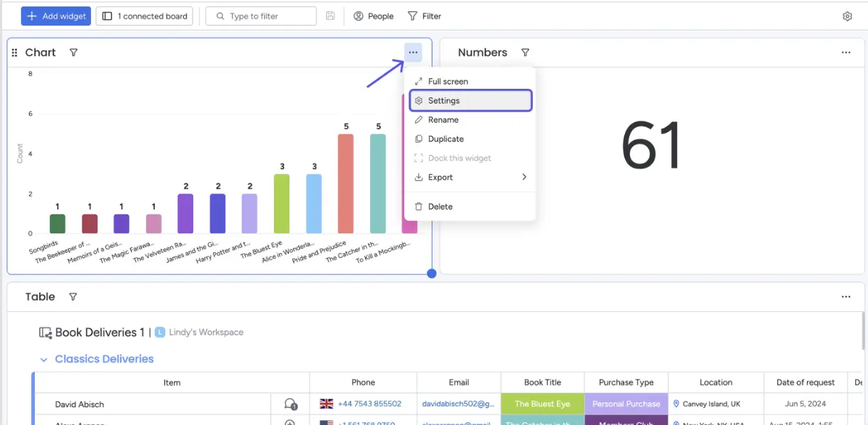This screenshot has width=868, height=425.
Task: Grab the Chart widget drag handle
Action: (15, 53)
